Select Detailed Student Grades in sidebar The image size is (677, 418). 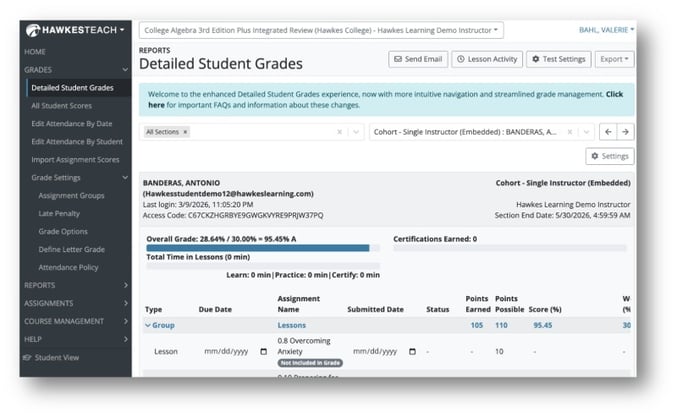click(73, 88)
